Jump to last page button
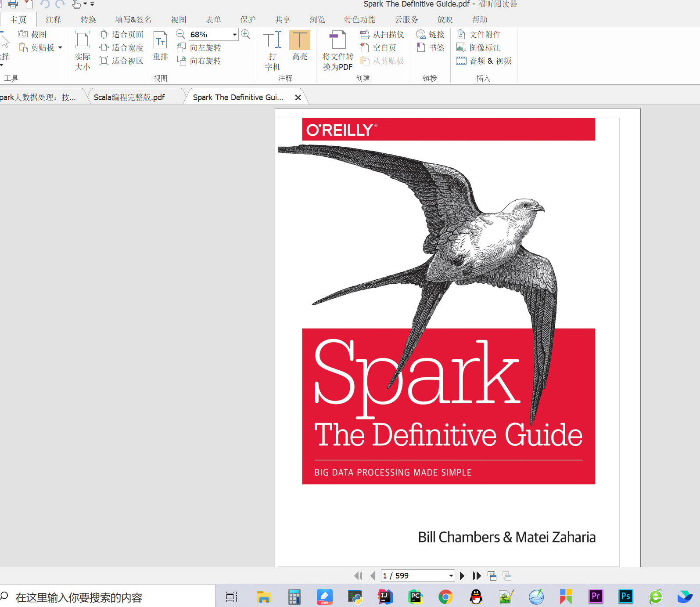The width and height of the screenshot is (700, 607). pos(477,575)
